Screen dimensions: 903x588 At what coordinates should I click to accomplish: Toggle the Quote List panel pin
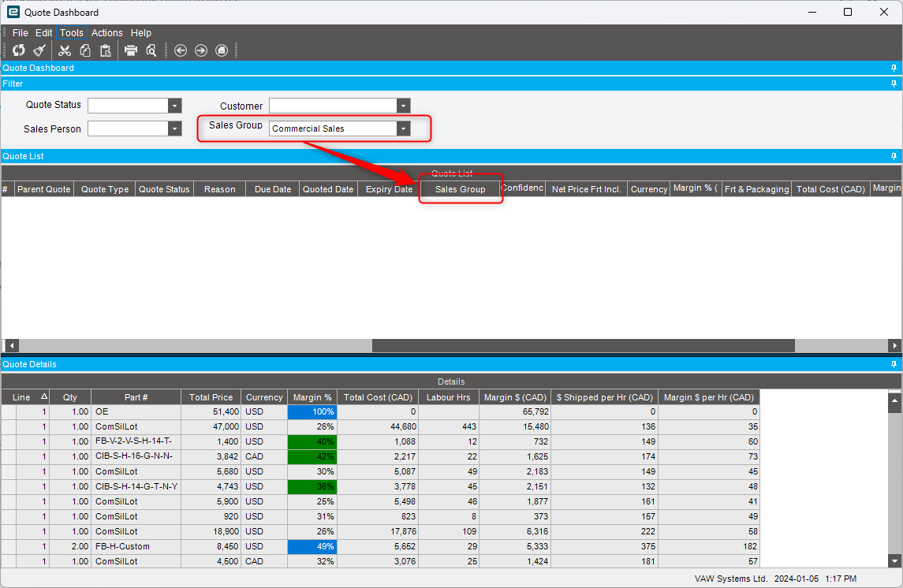[893, 156]
